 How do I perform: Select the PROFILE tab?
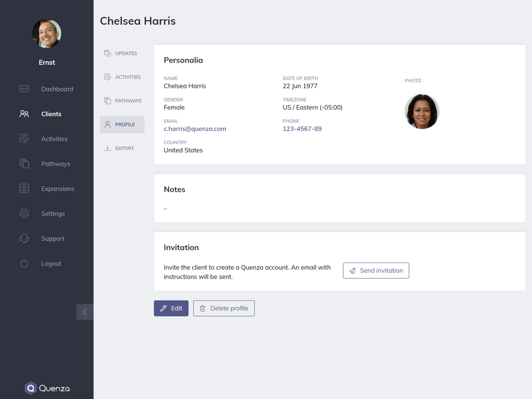coord(122,124)
